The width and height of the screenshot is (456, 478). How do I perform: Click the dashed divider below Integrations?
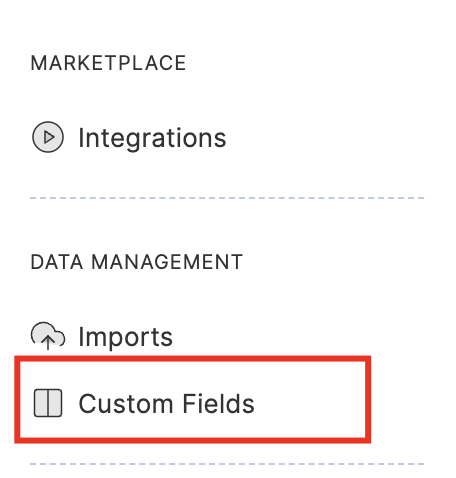click(227, 198)
